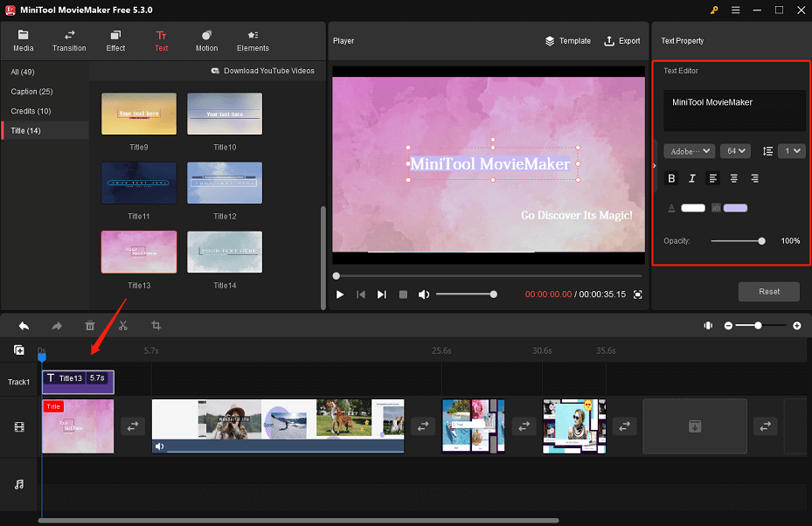Screen dimensions: 812x526
Task: Zoom in the timeline
Action: 797,326
